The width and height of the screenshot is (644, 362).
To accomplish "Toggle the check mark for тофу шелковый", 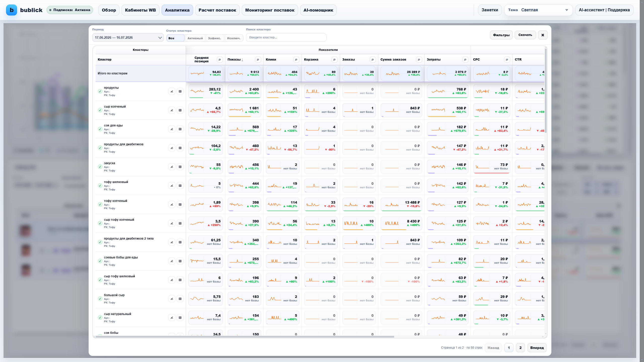I will click(100, 186).
